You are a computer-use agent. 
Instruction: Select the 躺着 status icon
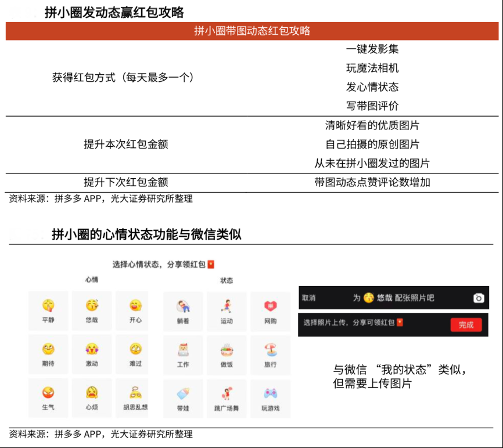pos(183,306)
